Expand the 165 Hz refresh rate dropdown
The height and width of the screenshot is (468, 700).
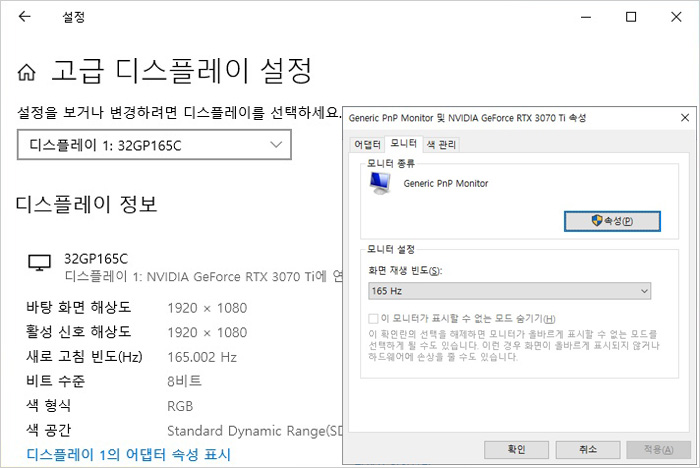point(510,291)
